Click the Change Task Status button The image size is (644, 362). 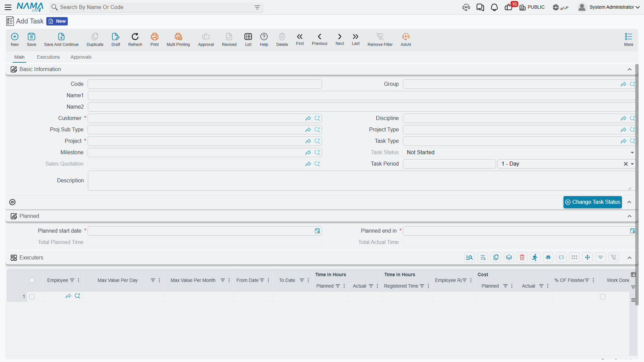tap(593, 202)
